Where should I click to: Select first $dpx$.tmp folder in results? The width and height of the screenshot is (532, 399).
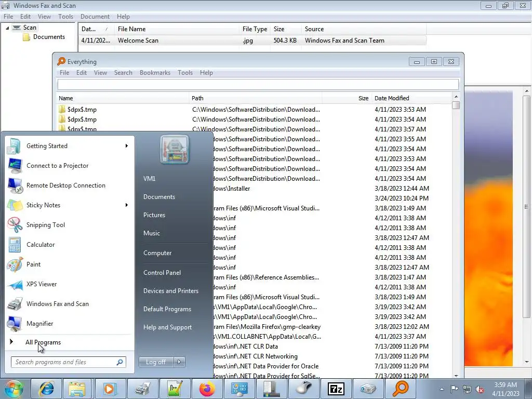[82, 110]
